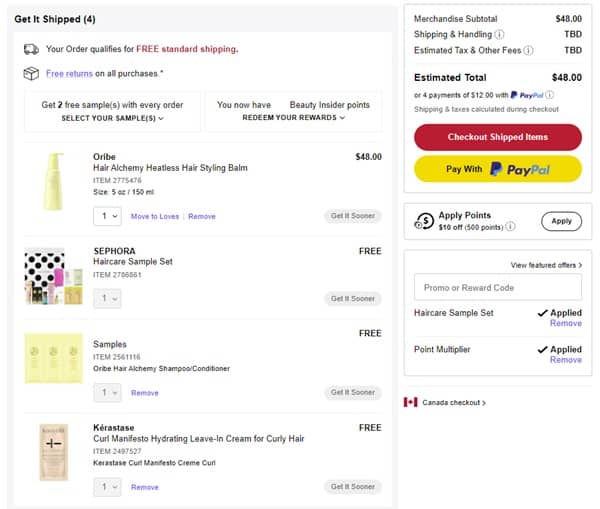Click the Apply Points coin icon
Image resolution: width=600 pixels, height=509 pixels.
(424, 221)
